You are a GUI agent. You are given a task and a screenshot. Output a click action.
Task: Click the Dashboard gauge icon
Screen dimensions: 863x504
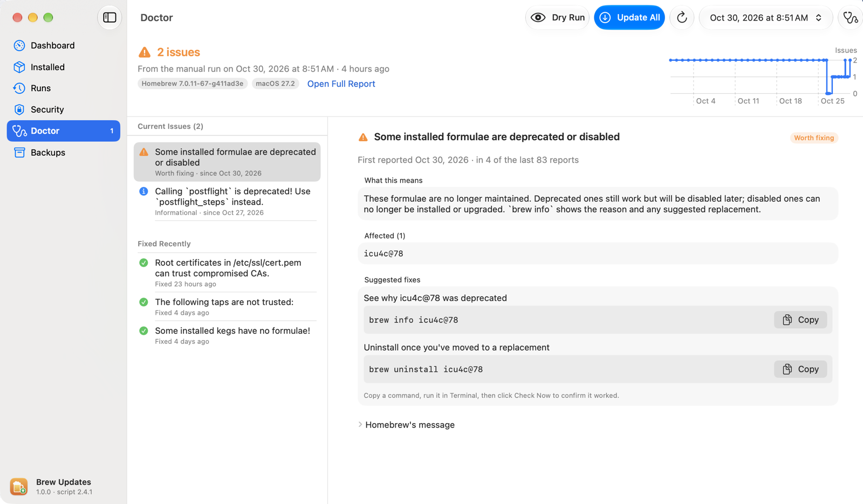[x=19, y=45]
